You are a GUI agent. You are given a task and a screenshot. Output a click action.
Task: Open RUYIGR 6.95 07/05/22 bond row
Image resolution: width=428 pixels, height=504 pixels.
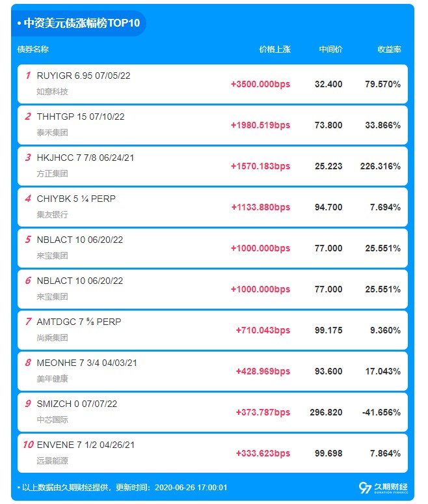point(83,76)
